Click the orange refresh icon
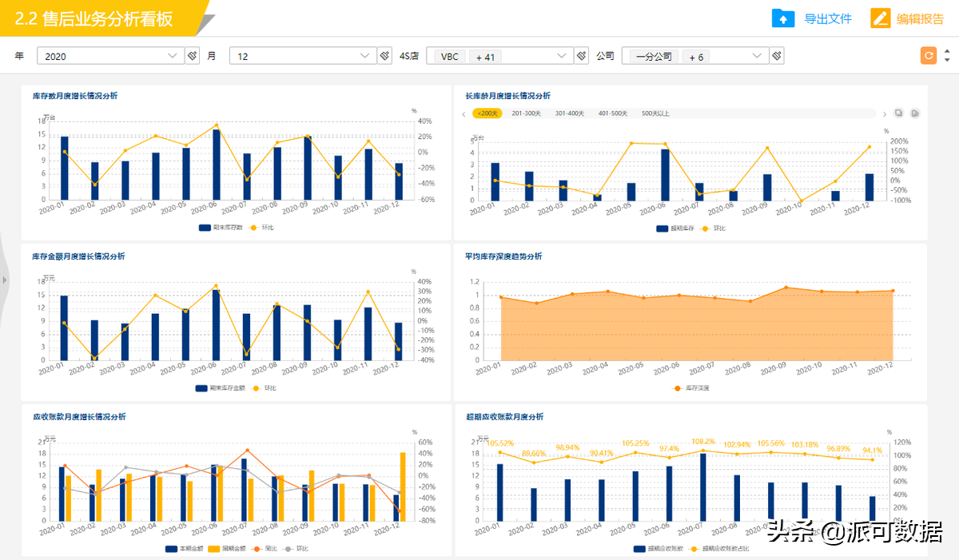This screenshot has height=560, width=959. tap(929, 56)
